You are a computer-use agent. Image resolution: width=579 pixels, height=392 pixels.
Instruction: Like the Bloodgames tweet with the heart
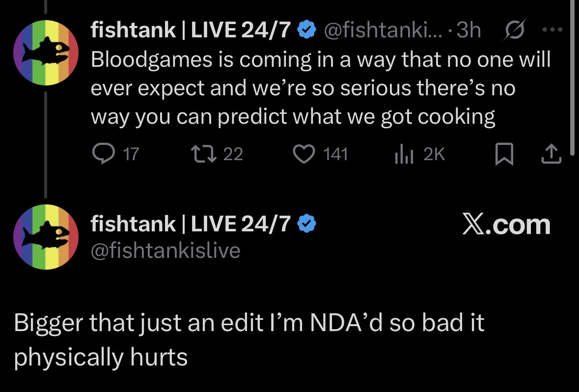303,154
